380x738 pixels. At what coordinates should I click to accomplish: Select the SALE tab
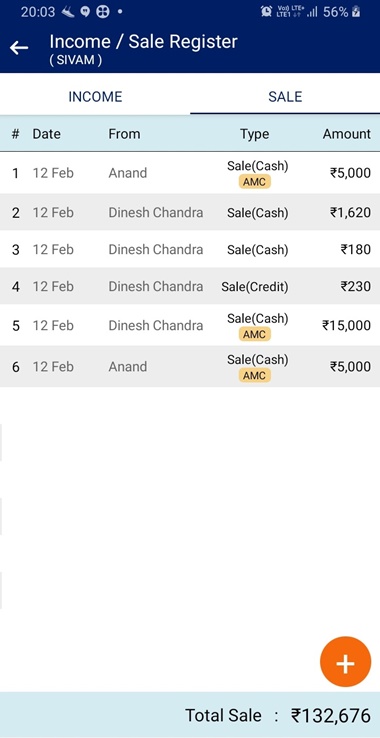285,96
